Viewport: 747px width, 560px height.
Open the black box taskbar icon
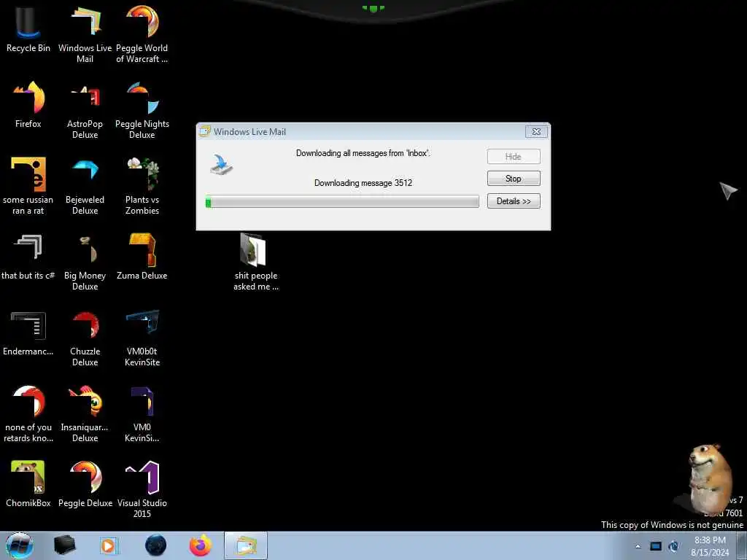coord(64,545)
